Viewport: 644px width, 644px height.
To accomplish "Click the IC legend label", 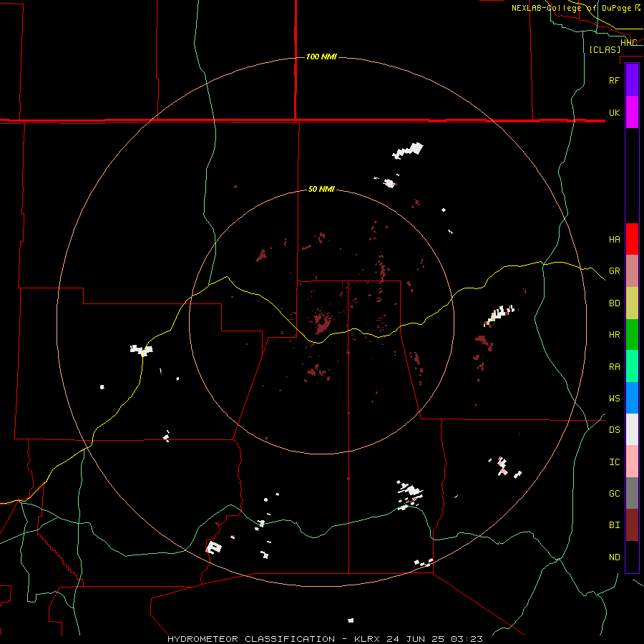I will coord(614,462).
